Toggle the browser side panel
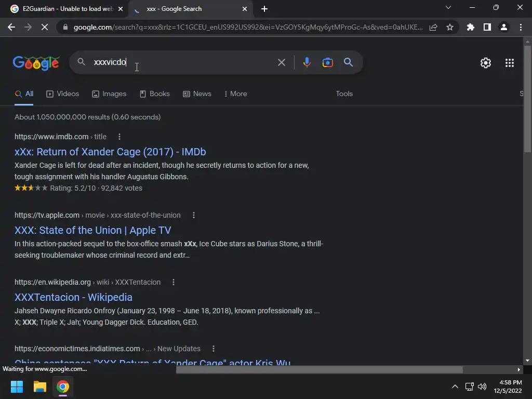Screen dimensions: 532x399 487,27
